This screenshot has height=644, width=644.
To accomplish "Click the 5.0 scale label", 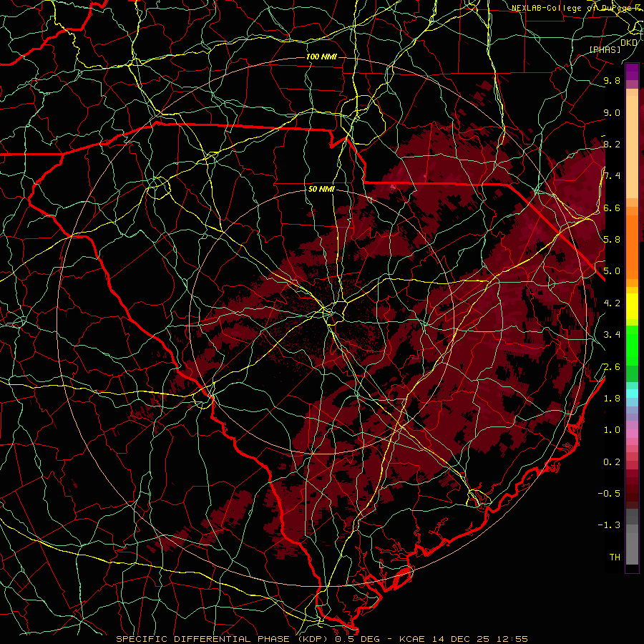I will (612, 271).
